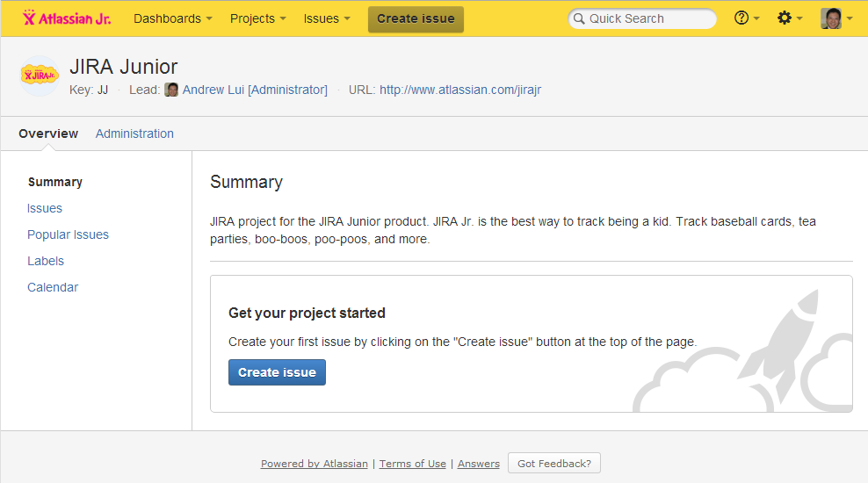Focus the Quick Search field
The width and height of the screenshot is (868, 483).
coord(642,18)
